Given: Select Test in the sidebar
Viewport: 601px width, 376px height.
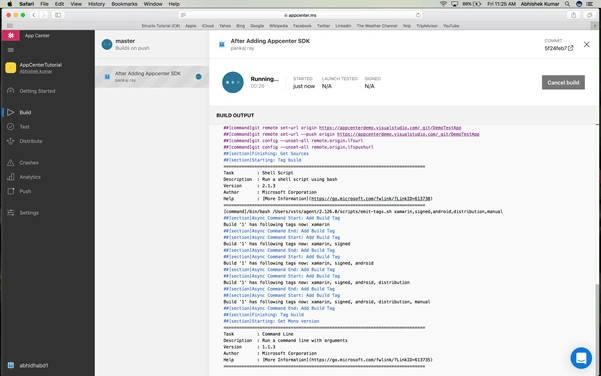Looking at the screenshot, I should (x=25, y=127).
